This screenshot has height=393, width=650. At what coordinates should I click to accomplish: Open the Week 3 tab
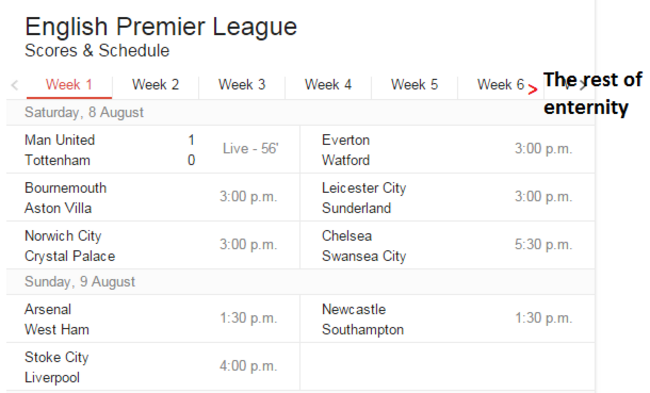(x=242, y=85)
